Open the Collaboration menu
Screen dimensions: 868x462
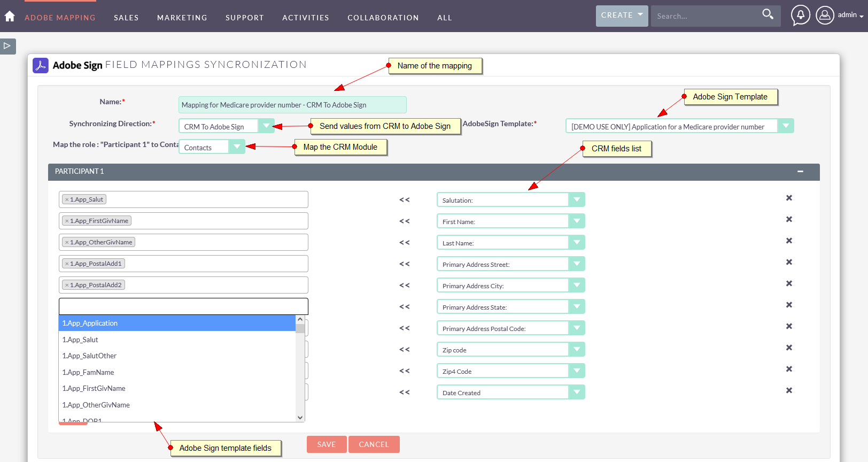(x=383, y=18)
